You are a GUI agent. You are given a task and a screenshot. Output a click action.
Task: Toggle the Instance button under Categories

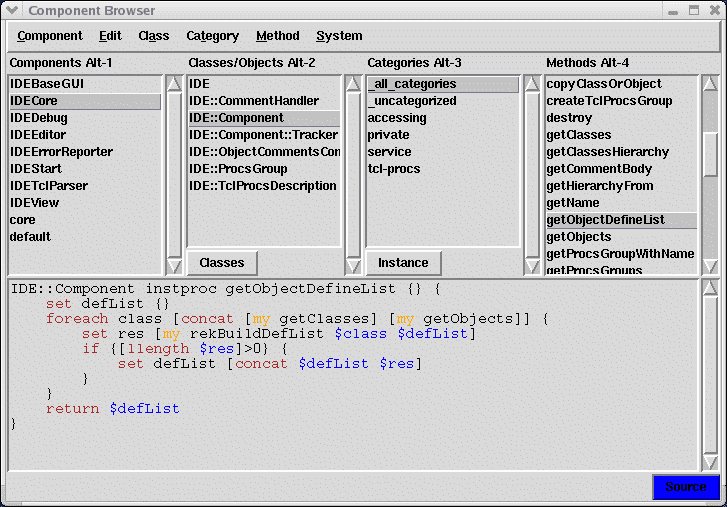point(403,263)
